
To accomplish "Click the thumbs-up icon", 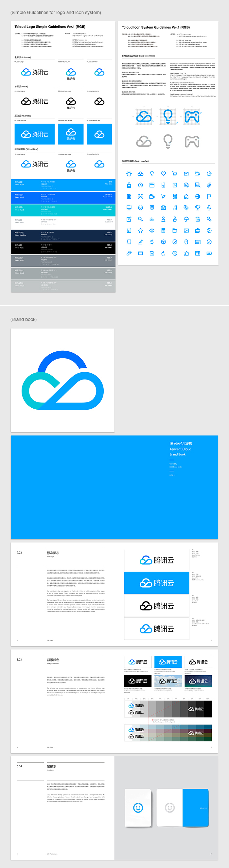I will point(186,253).
